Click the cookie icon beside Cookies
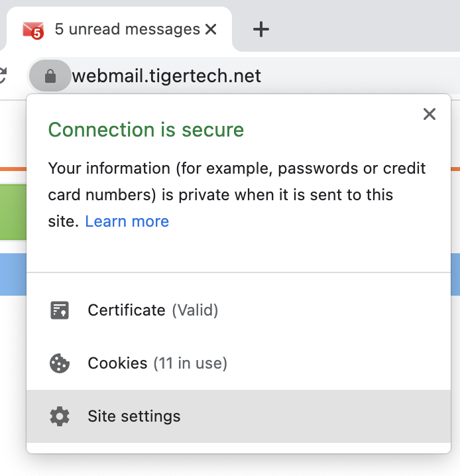 click(60, 363)
